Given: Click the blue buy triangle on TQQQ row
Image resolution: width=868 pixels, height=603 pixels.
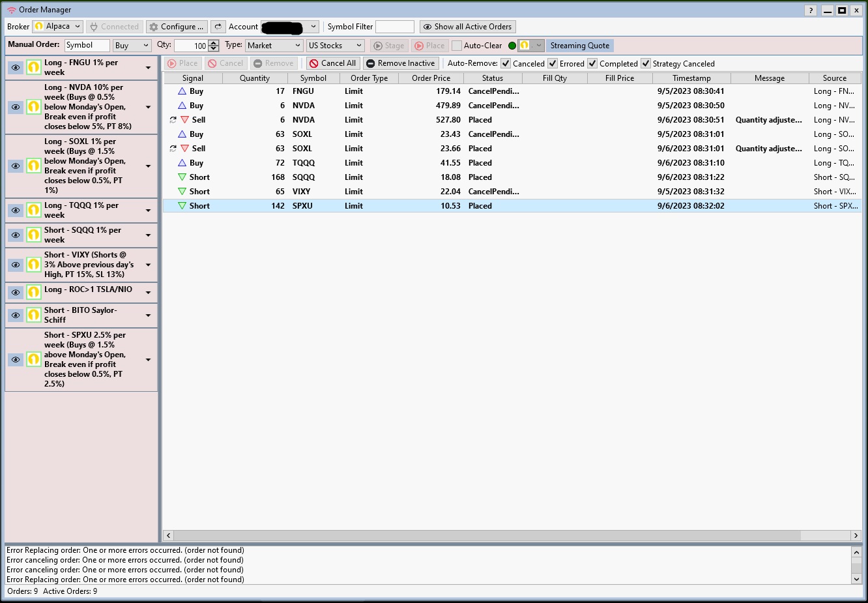Looking at the screenshot, I should pos(182,163).
